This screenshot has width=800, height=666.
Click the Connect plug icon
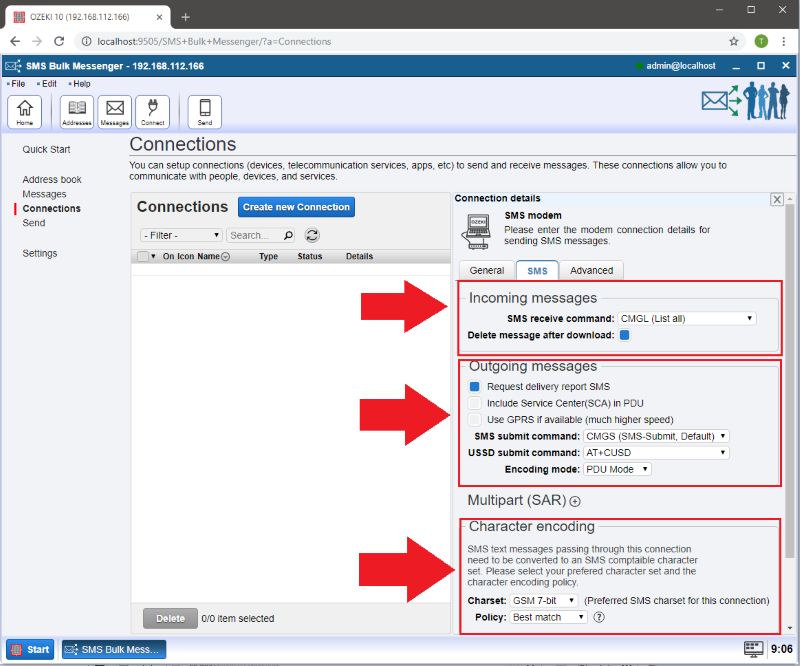click(153, 111)
